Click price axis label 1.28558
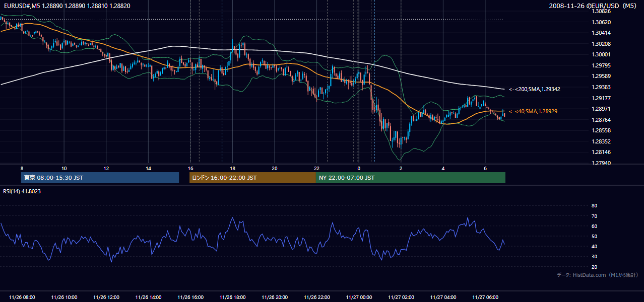Screen dimensions: 644x302 coord(602,130)
